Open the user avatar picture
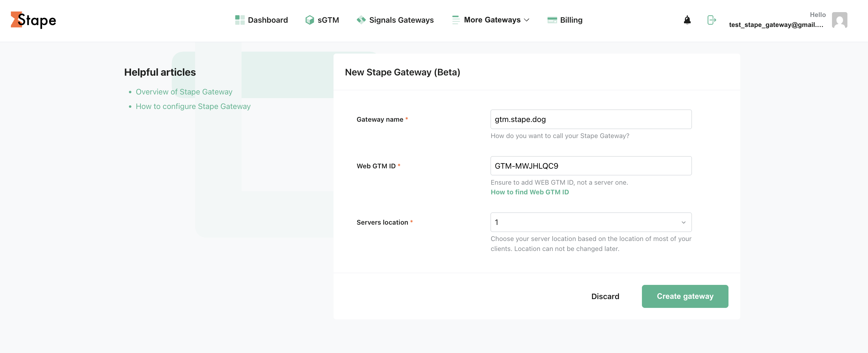 [839, 20]
